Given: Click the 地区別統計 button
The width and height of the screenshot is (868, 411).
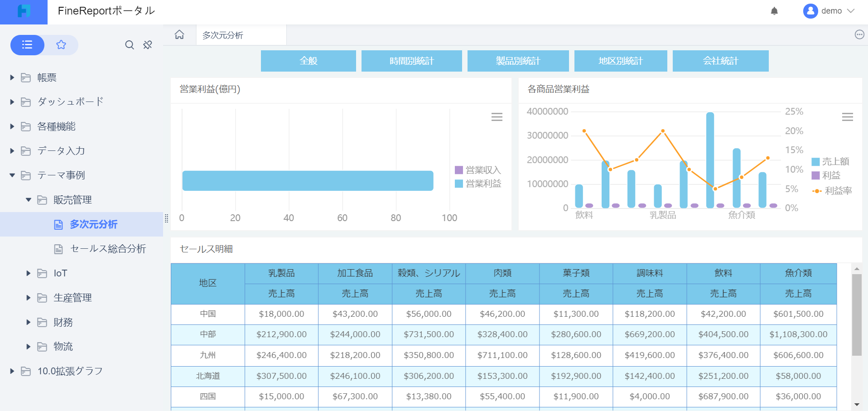Looking at the screenshot, I should click(x=620, y=61).
